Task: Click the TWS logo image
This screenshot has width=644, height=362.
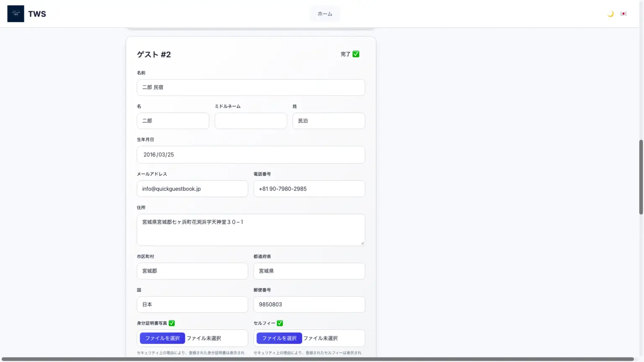Action: click(x=16, y=14)
